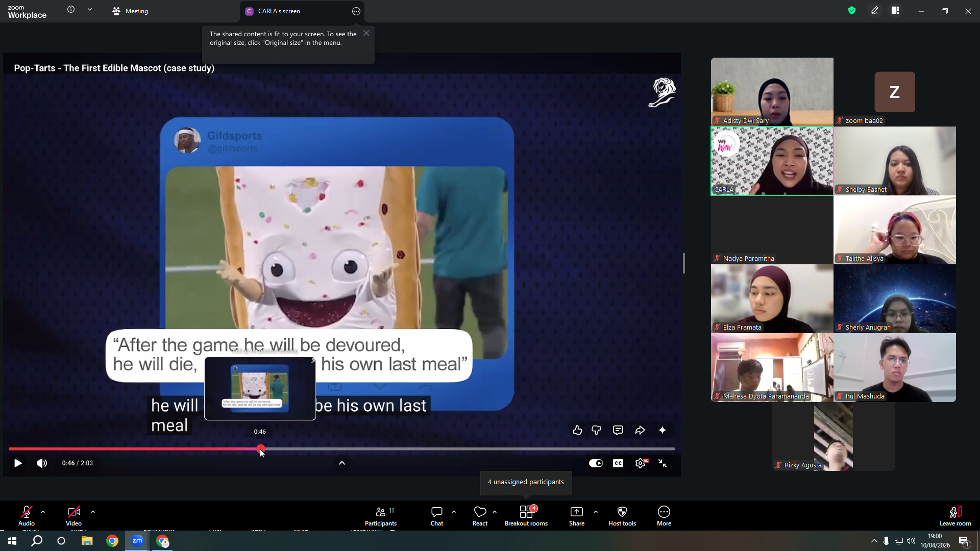Click the Share screen button
This screenshot has height=551, width=980.
(577, 516)
